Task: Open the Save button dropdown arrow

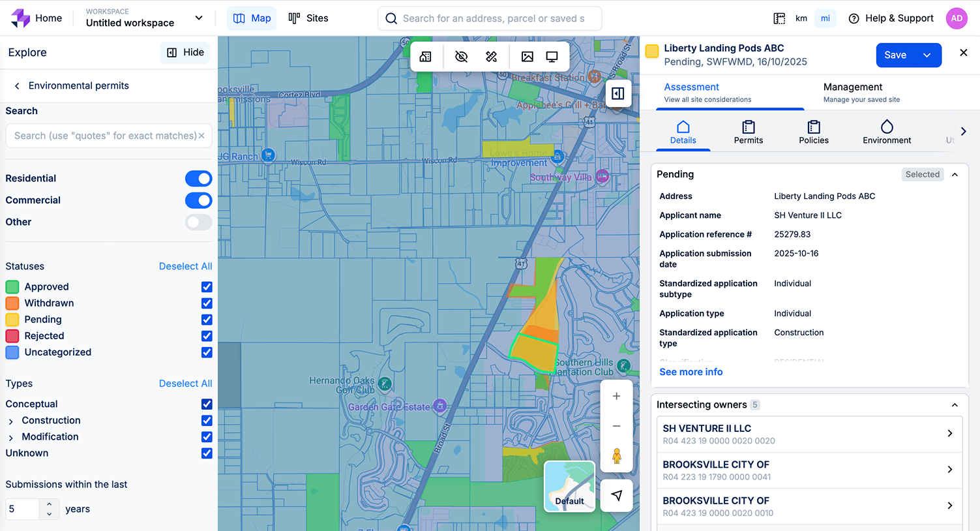Action: pos(927,55)
